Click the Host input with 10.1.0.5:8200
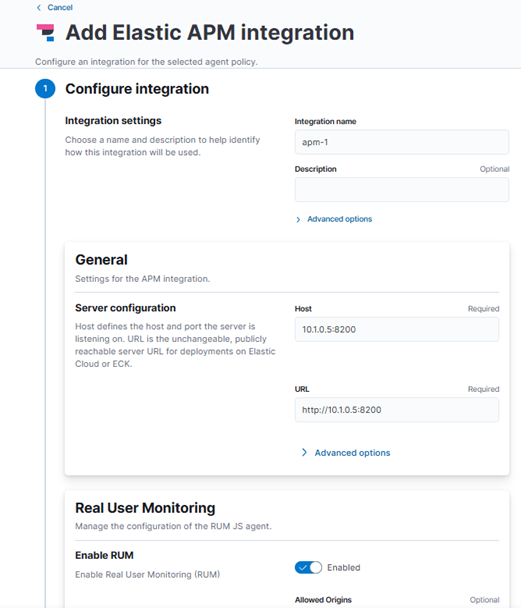 397,330
